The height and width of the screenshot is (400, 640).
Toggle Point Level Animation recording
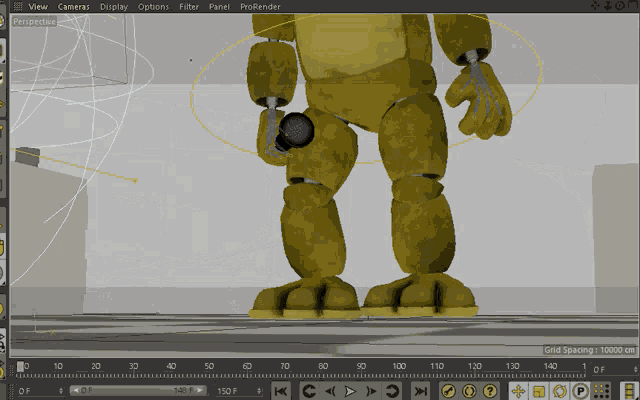coord(601,391)
